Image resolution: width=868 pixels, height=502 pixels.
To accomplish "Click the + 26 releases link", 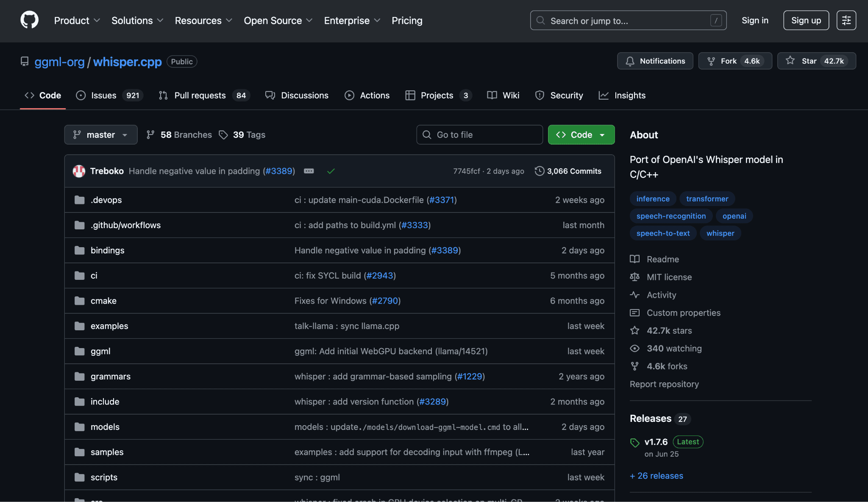I will (656, 476).
